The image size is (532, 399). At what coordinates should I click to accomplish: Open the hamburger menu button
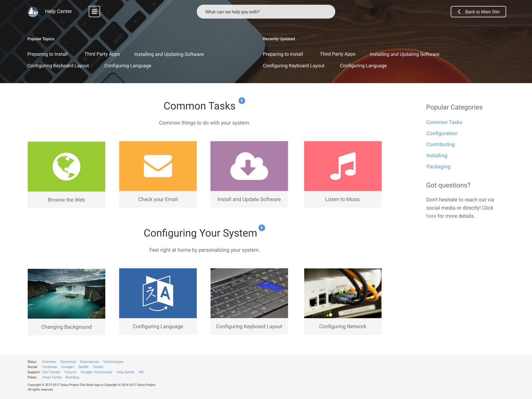coord(94,12)
